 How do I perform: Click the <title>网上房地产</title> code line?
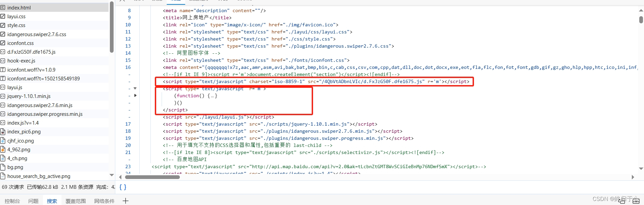click(197, 18)
